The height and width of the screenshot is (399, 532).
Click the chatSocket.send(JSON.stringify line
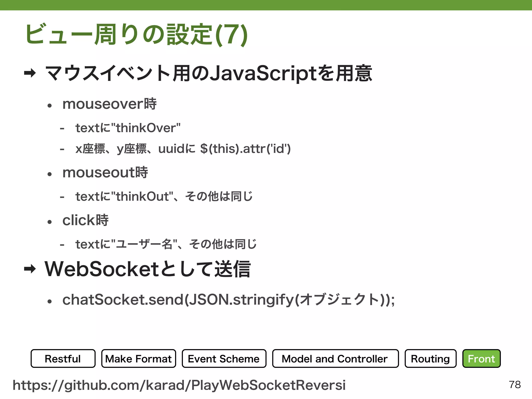(x=229, y=300)
